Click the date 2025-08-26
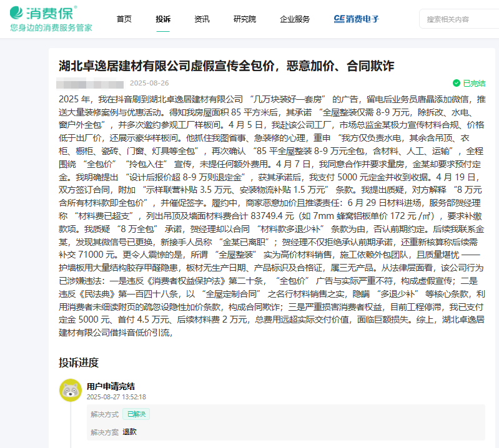The height and width of the screenshot is (448, 499). [x=149, y=83]
